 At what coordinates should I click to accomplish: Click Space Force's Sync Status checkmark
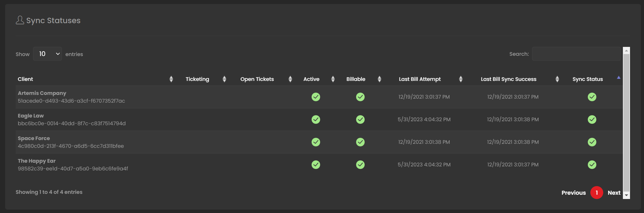(592, 142)
